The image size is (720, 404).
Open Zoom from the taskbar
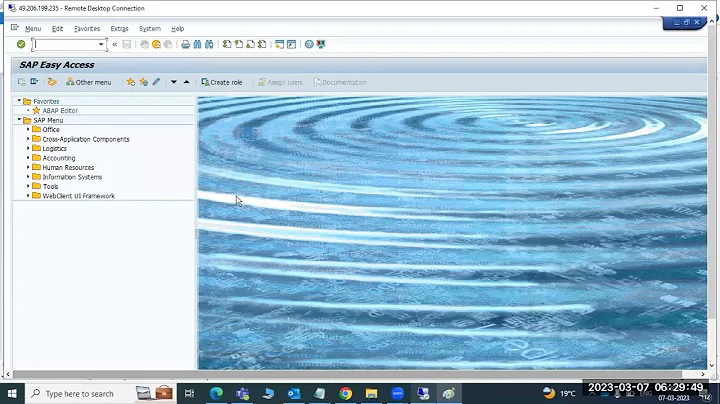[x=398, y=393]
